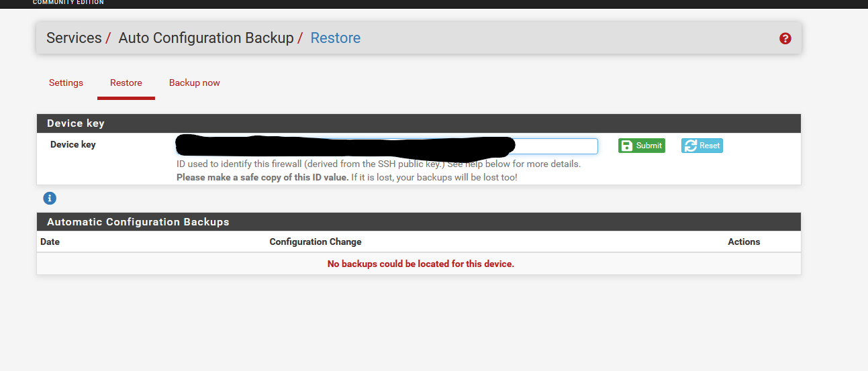Click the Date column header

(50, 242)
